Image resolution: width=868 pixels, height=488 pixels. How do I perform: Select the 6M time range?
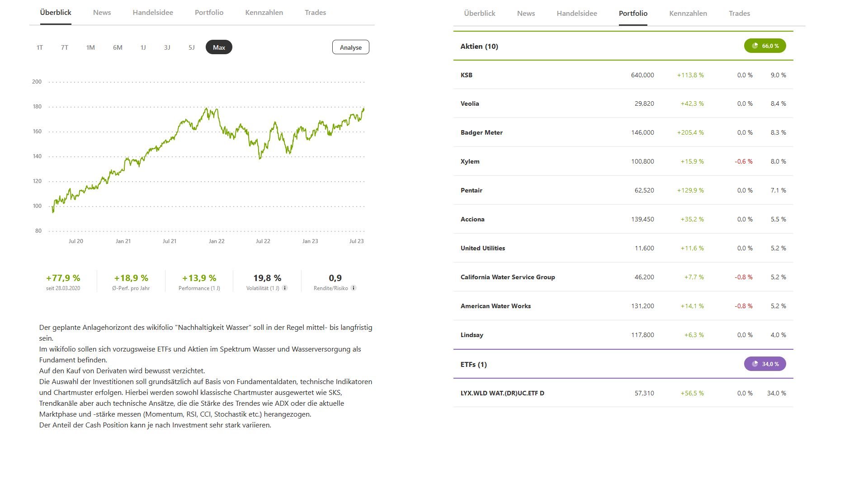tap(118, 47)
